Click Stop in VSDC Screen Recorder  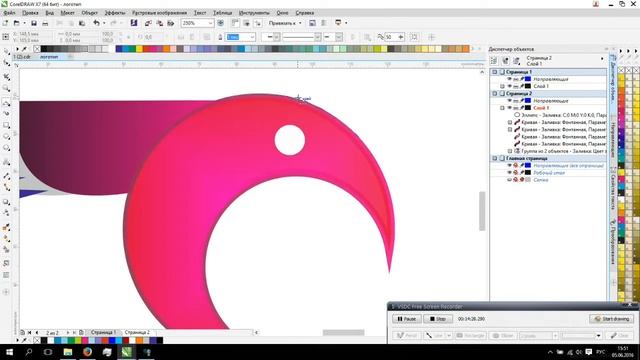click(x=438, y=319)
